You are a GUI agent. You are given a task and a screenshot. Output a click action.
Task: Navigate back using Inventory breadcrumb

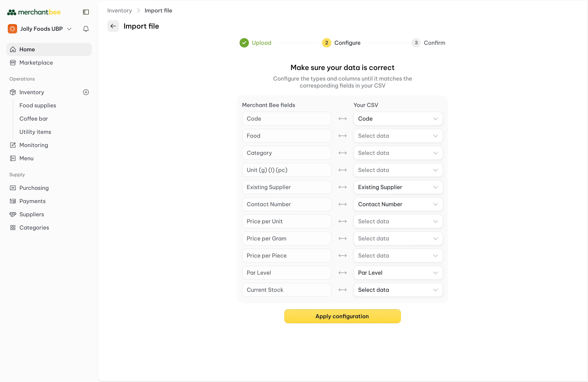pyautogui.click(x=119, y=10)
